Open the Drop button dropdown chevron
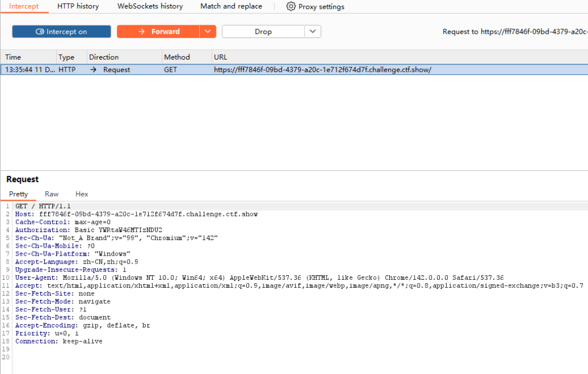This screenshot has height=374, width=588. click(312, 32)
